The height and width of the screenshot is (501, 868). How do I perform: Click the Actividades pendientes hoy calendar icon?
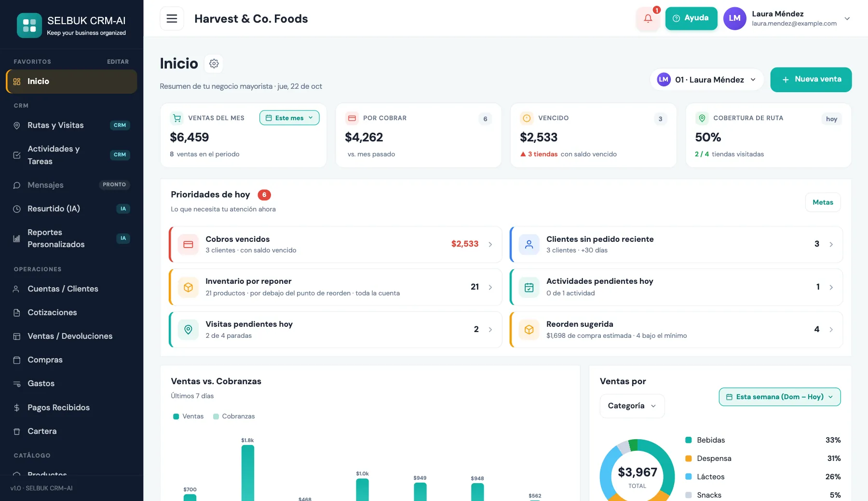(529, 287)
